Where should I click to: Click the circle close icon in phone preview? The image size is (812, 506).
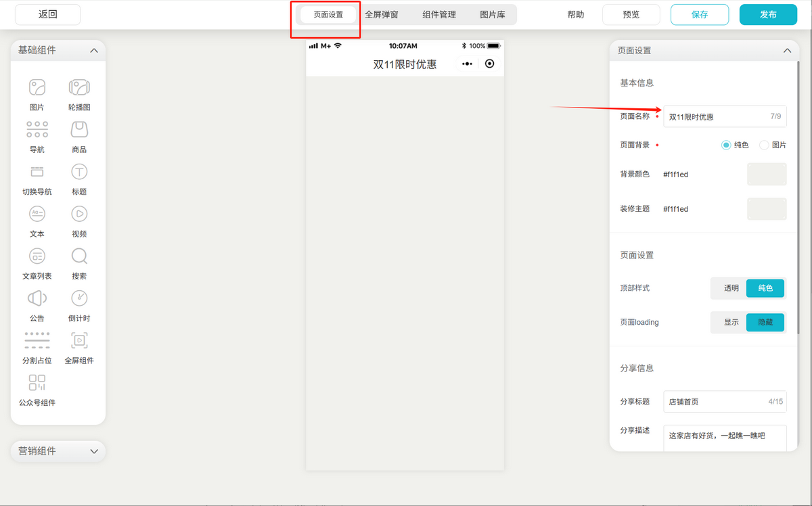click(490, 64)
